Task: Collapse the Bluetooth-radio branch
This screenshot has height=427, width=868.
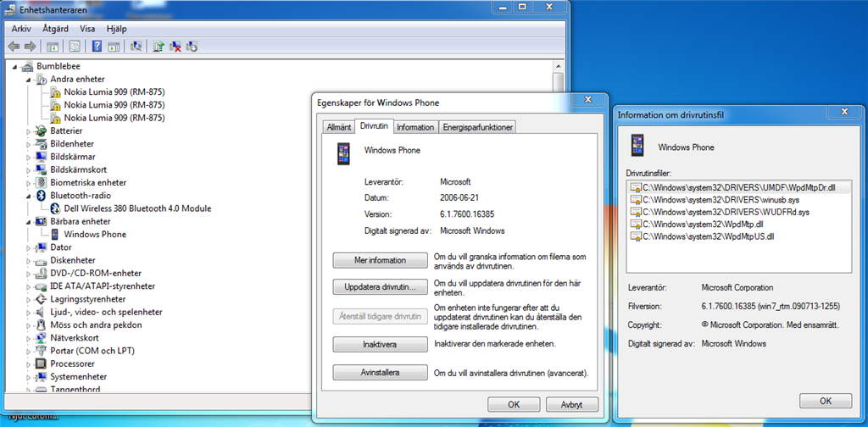Action: click(x=29, y=197)
